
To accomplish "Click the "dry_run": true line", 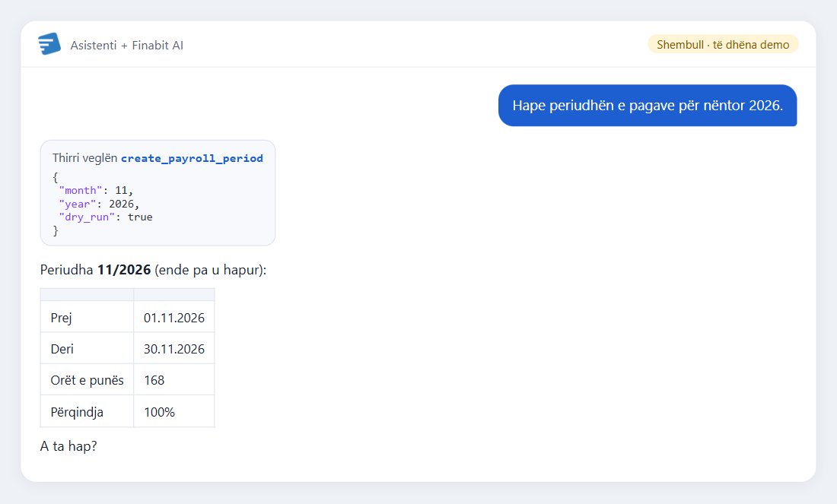I will coord(106,217).
